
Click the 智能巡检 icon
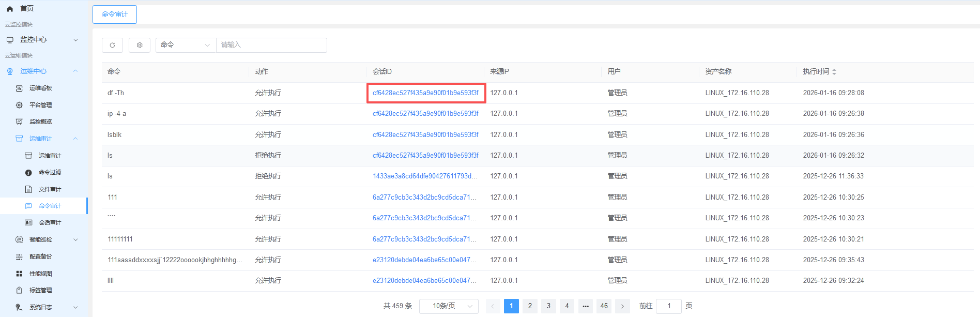coord(19,239)
